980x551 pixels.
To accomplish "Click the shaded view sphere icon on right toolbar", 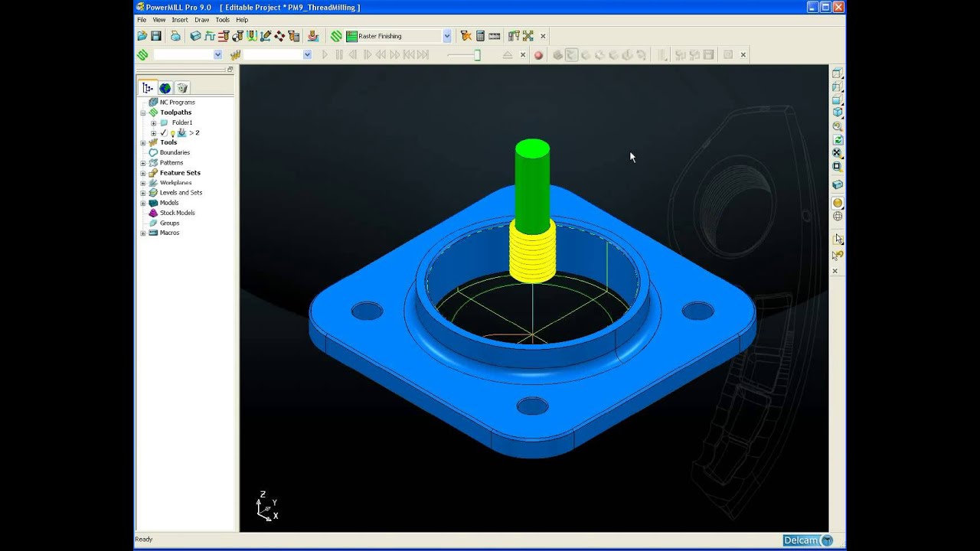I will pos(838,203).
